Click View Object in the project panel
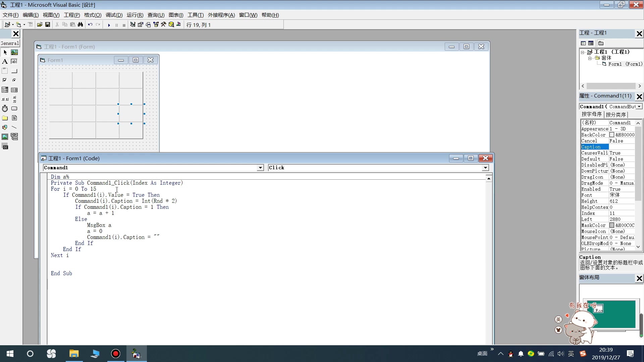Image resolution: width=644 pixels, height=362 pixels. pos(591,43)
